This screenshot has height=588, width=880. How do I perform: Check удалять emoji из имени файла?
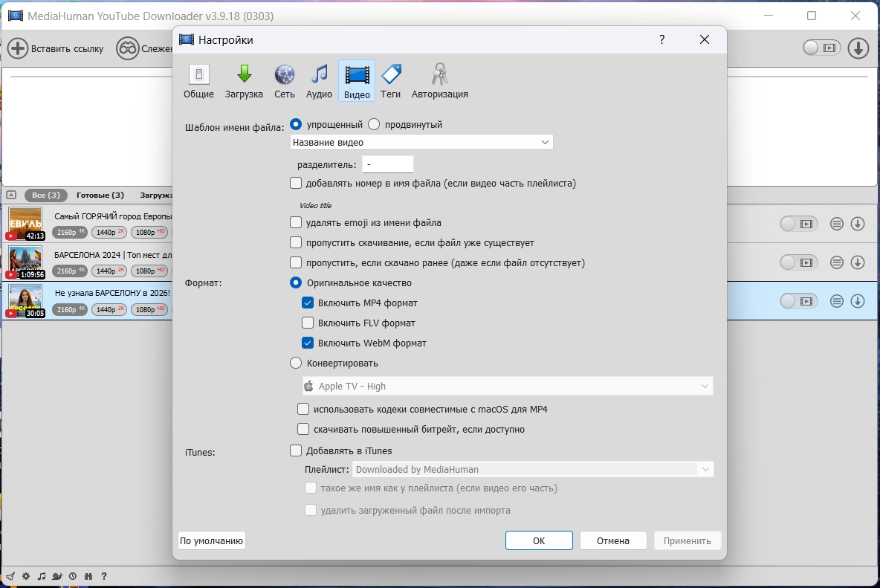(296, 222)
